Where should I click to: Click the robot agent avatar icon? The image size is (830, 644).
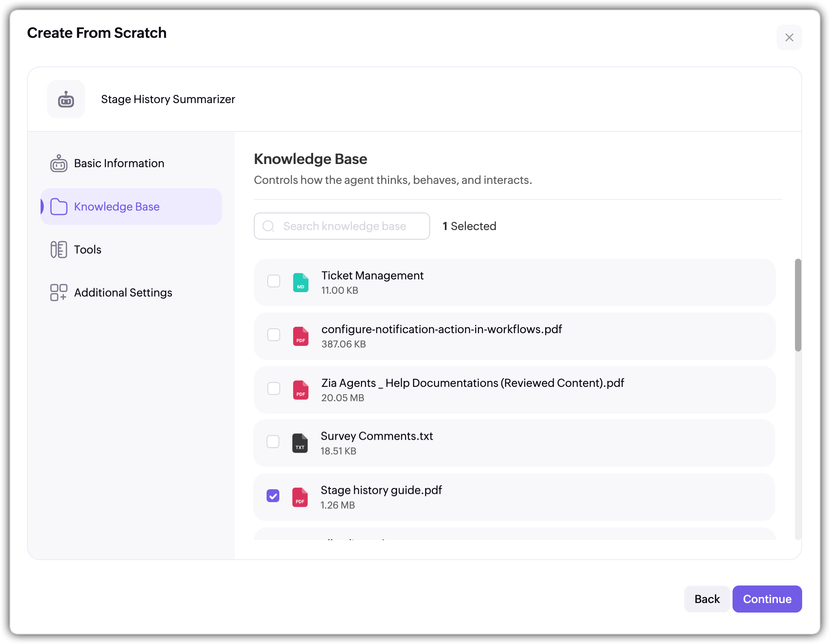(66, 99)
